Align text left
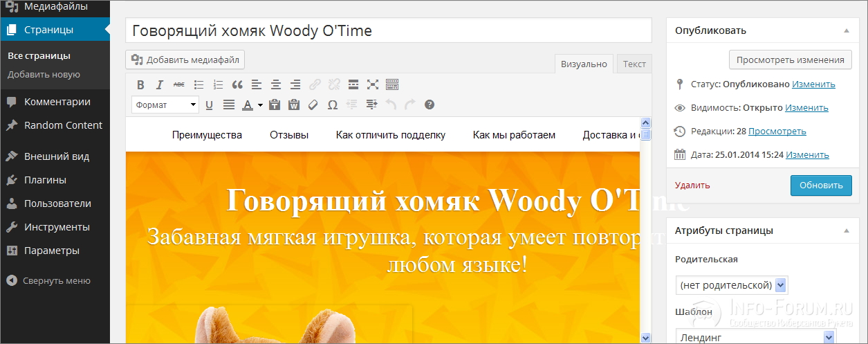The height and width of the screenshot is (344, 868). click(x=257, y=84)
